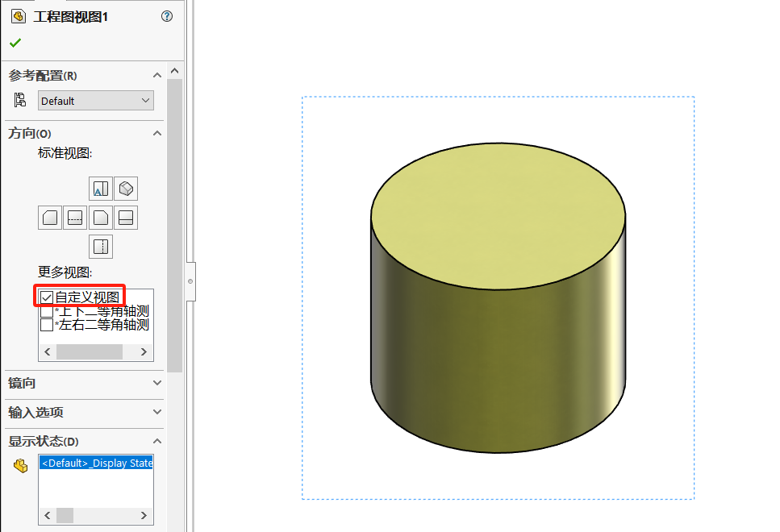Screen dimensions: 780x532
Task: Uncheck the 自定义视图 checkbox
Action: click(x=48, y=297)
